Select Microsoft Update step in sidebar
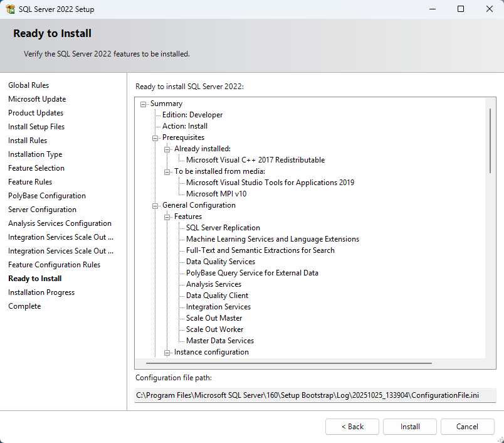 click(x=37, y=99)
